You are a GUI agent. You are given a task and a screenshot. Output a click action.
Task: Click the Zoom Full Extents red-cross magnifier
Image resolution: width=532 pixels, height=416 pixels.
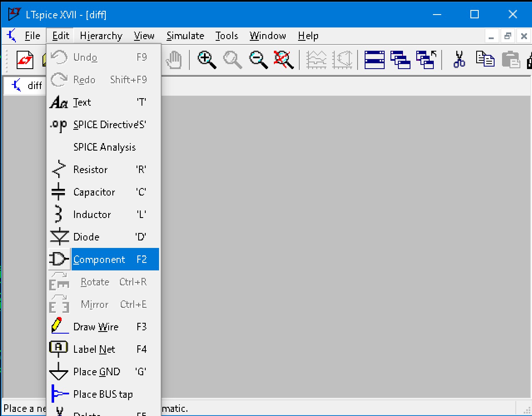click(284, 60)
